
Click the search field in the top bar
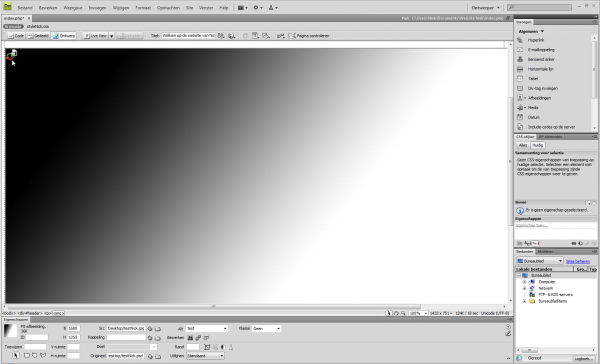[x=539, y=7]
